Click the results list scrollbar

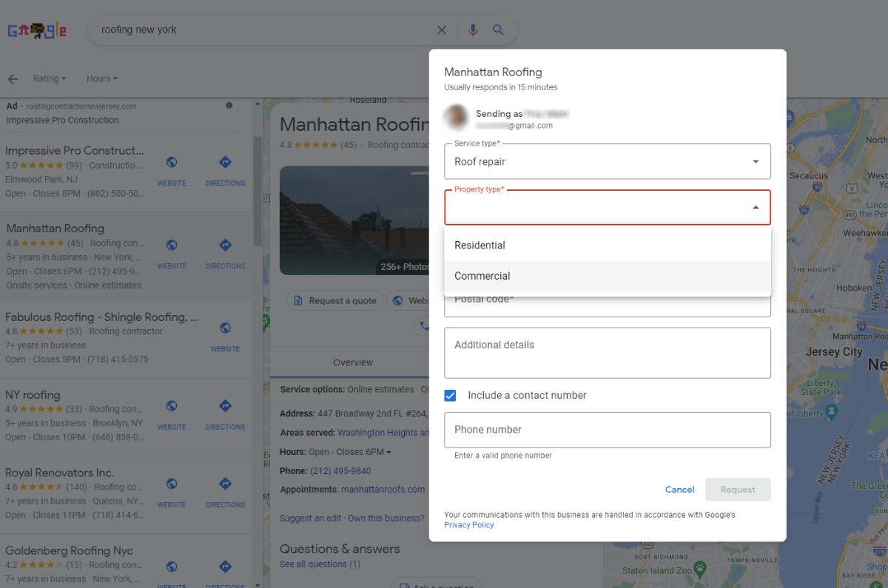257,191
